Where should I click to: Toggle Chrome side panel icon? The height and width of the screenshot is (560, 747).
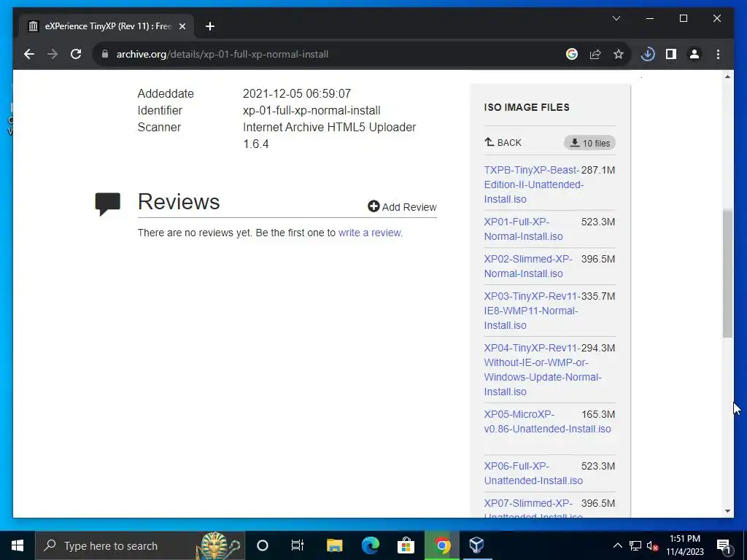pos(671,54)
